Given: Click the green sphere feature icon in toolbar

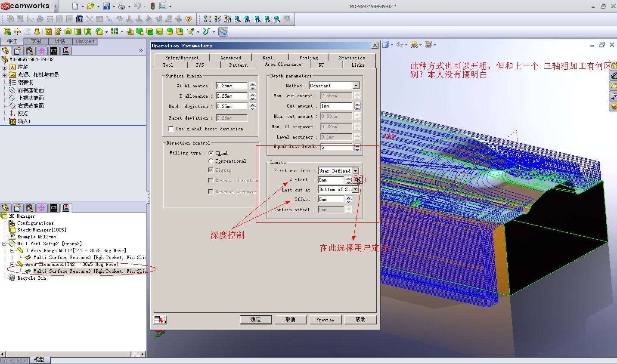Looking at the screenshot, I should click(170, 31).
